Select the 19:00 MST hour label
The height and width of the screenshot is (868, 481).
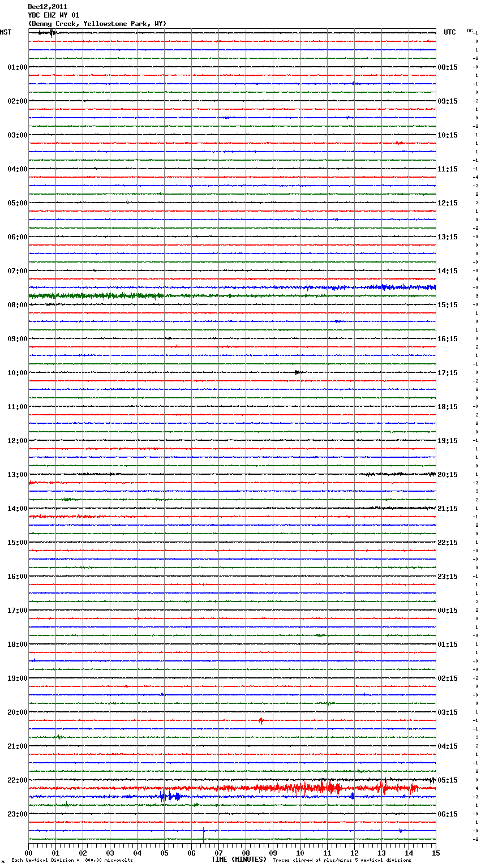point(18,678)
